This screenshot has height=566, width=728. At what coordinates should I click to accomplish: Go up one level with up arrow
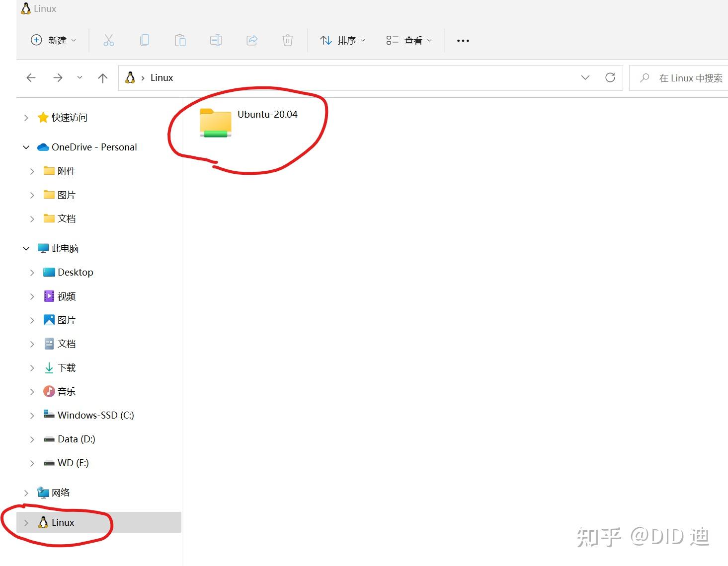click(x=103, y=78)
